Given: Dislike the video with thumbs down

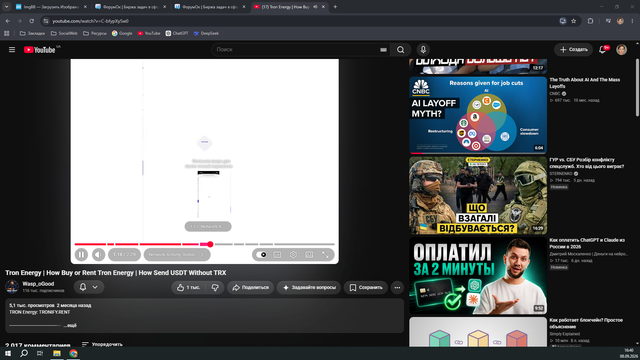Looking at the screenshot, I should click(215, 287).
